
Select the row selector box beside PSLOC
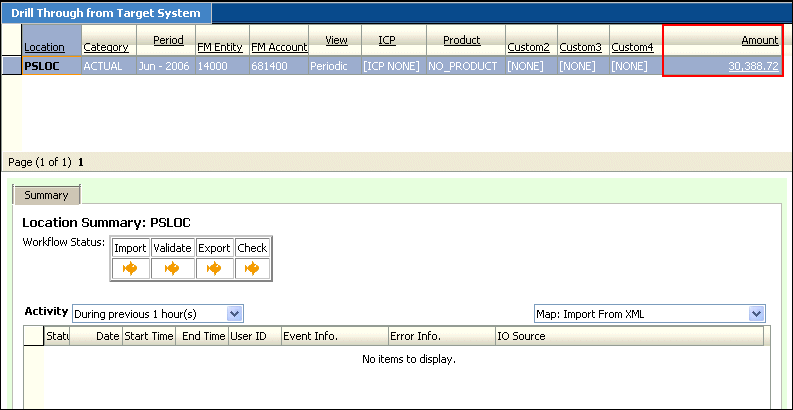point(12,66)
